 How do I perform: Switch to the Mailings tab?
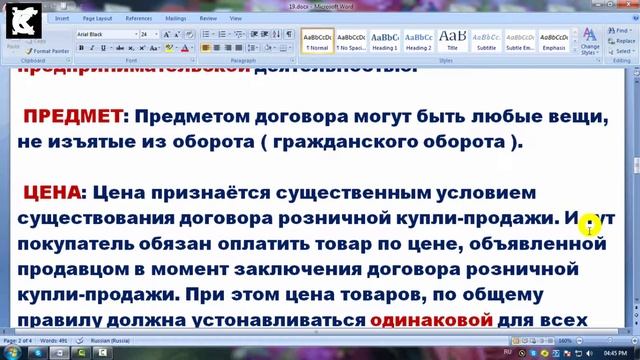(176, 18)
